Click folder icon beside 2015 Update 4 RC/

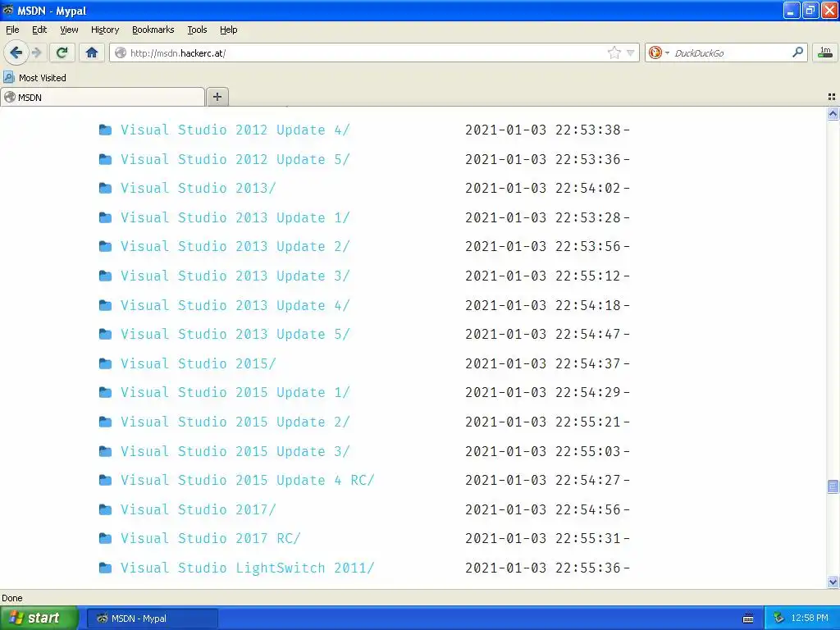click(106, 480)
